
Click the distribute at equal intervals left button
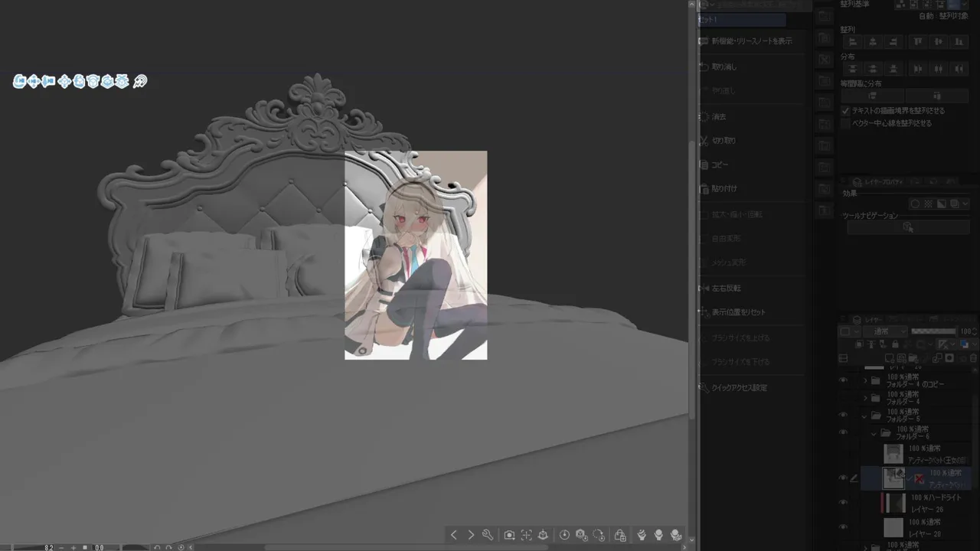click(873, 96)
